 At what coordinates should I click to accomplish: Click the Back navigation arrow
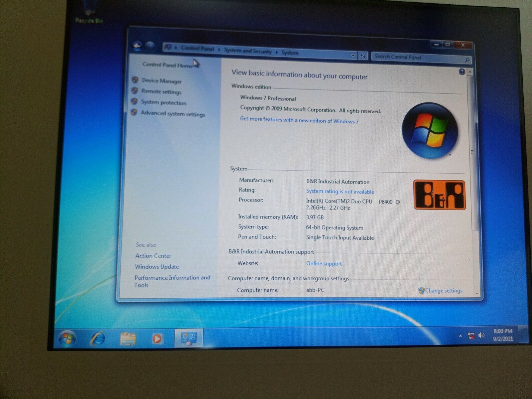(138, 46)
